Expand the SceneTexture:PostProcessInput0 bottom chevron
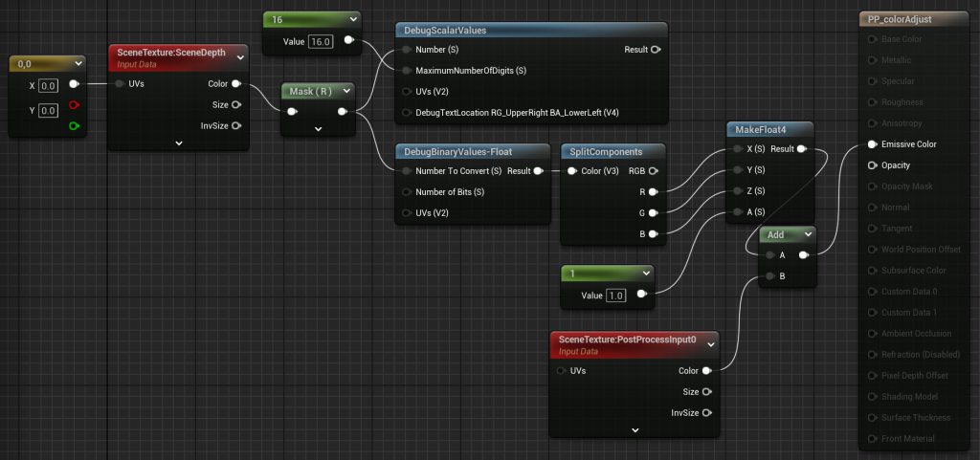 (635, 430)
